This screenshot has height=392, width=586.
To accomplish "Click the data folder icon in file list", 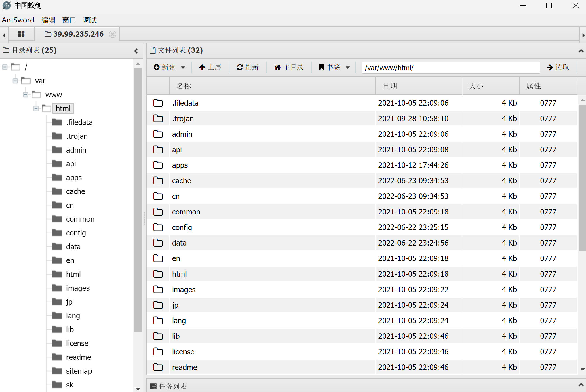I will (158, 243).
